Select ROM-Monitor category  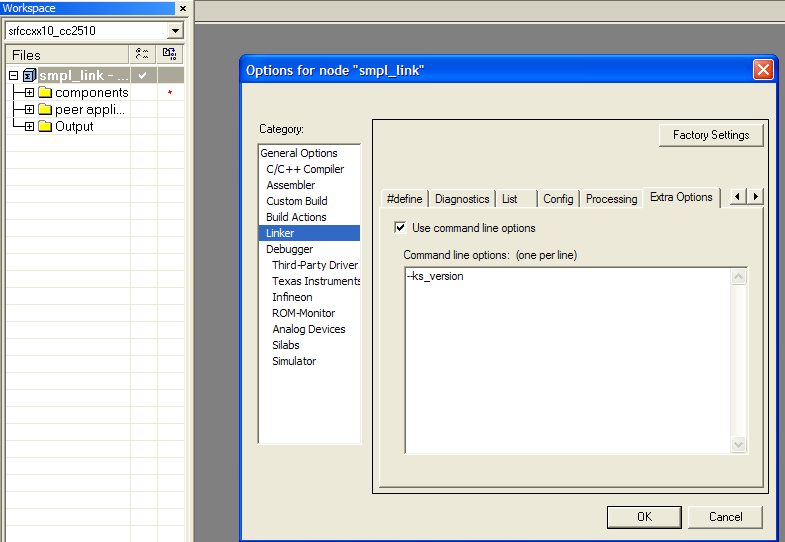[309, 313]
